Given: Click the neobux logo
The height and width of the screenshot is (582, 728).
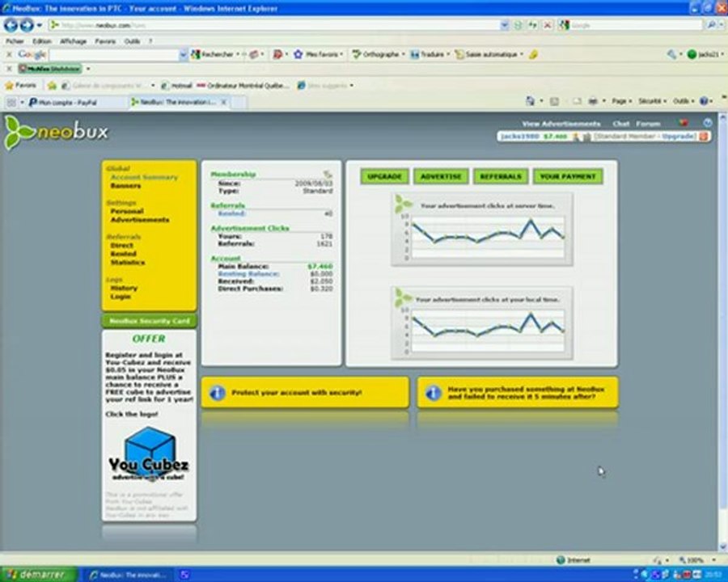Looking at the screenshot, I should (x=56, y=133).
